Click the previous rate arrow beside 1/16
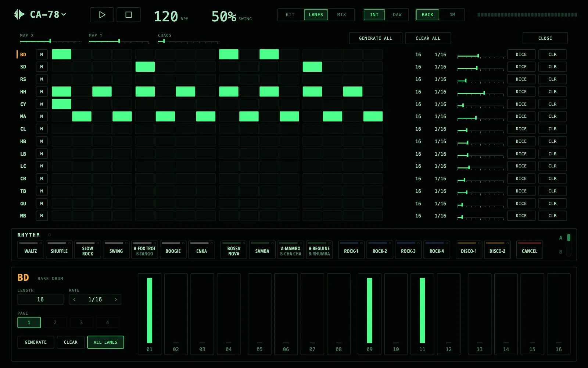The image size is (588, 368). click(x=75, y=300)
